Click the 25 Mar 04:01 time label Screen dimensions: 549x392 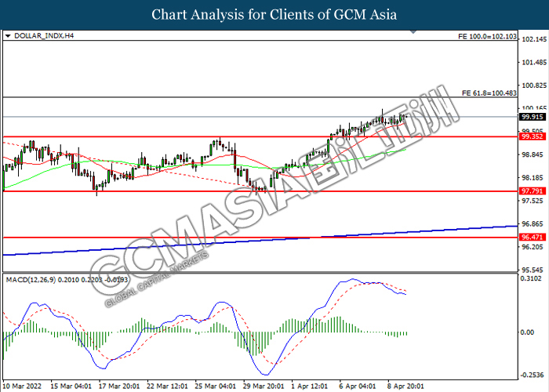click(216, 387)
